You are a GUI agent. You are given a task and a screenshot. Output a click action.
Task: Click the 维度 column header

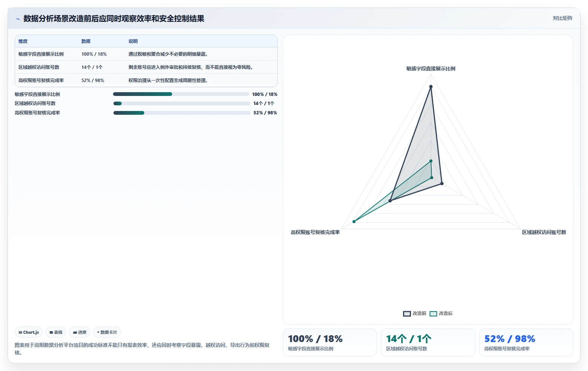tap(23, 41)
